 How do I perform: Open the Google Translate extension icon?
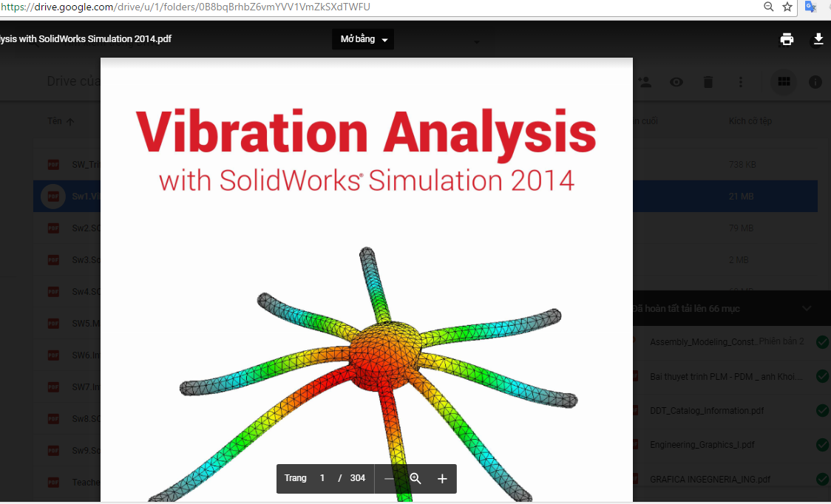810,7
